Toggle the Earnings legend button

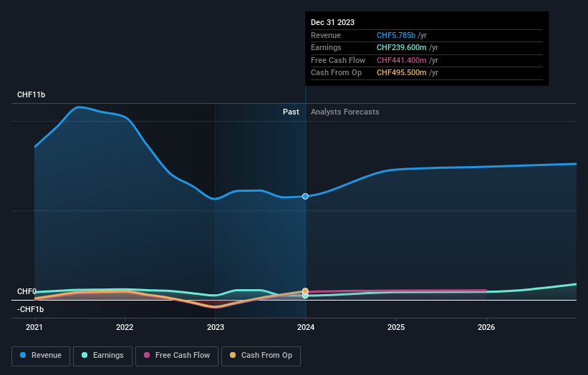pyautogui.click(x=102, y=356)
